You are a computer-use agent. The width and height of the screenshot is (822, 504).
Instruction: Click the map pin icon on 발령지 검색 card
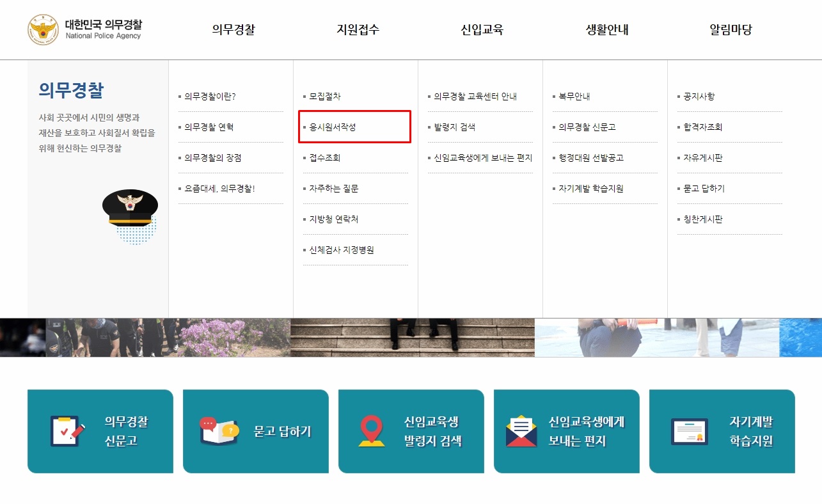tap(372, 431)
